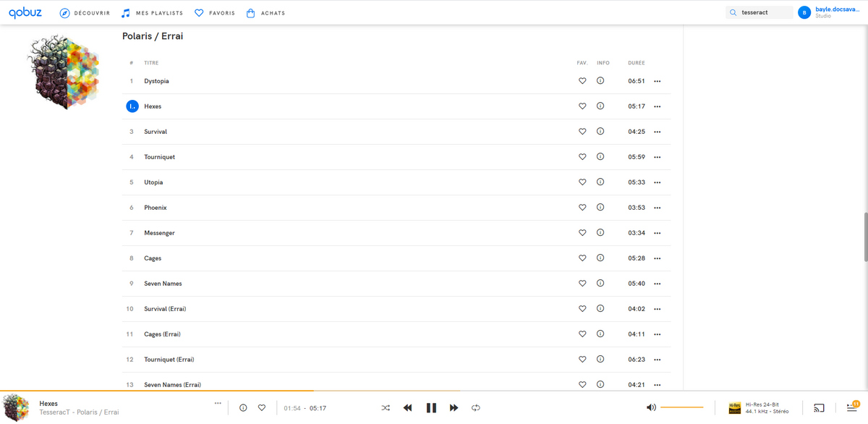Viewport: 868px width, 424px height.
Task: Play the track Phoenix
Action: [156, 208]
